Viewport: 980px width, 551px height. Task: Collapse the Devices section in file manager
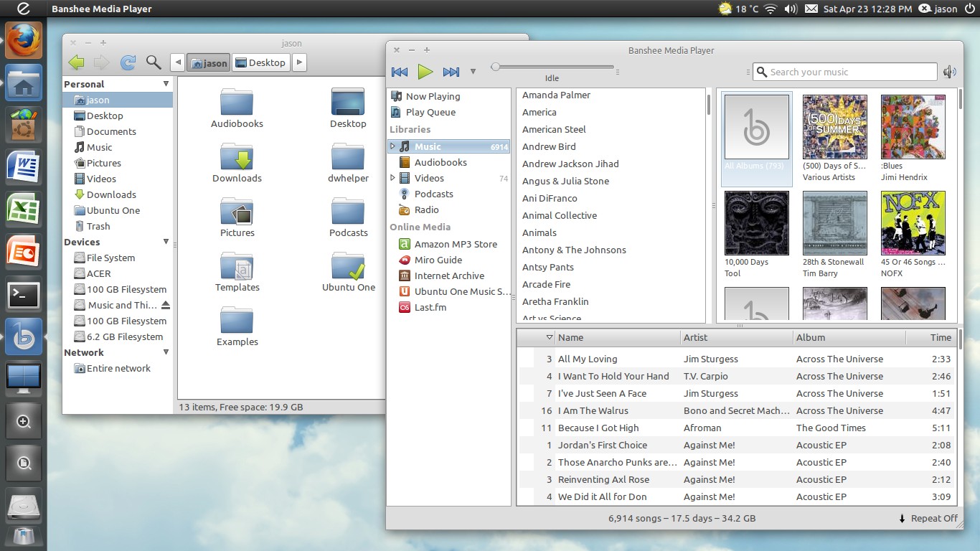pyautogui.click(x=166, y=242)
